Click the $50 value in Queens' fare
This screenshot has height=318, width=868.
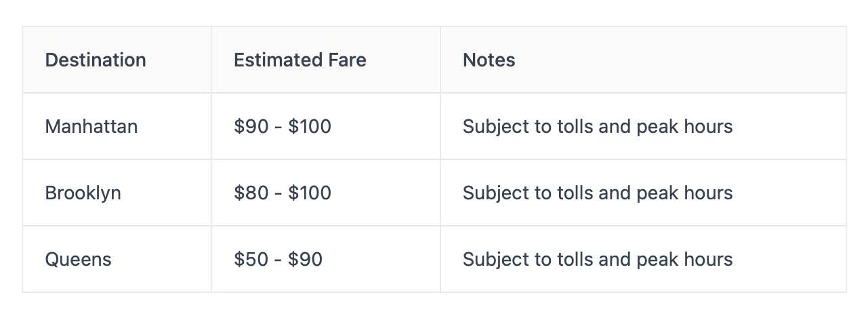[x=249, y=259]
